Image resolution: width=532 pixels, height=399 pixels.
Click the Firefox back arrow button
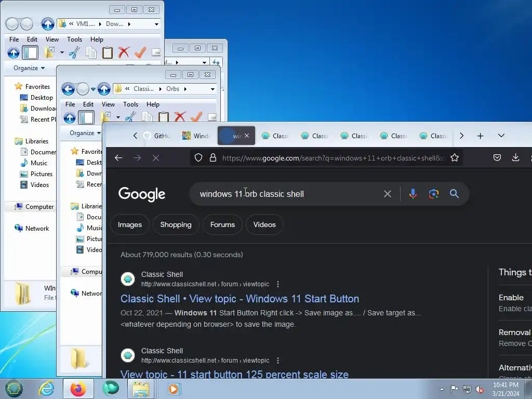(118, 158)
